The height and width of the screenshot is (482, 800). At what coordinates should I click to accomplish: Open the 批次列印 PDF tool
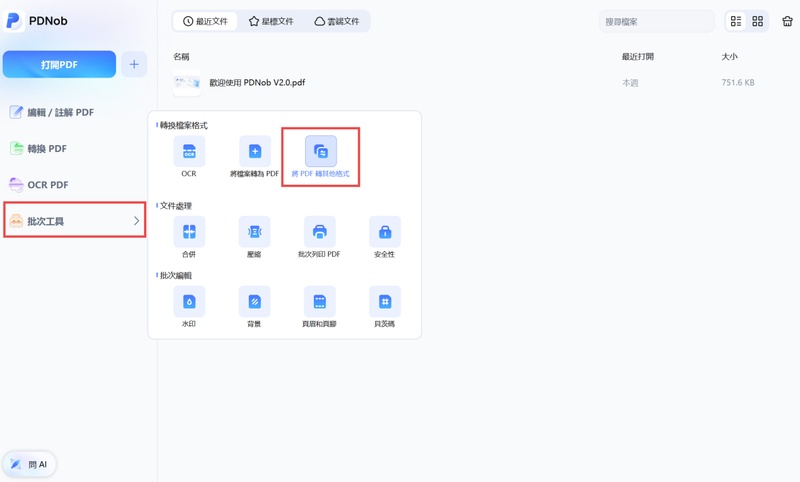pos(320,232)
